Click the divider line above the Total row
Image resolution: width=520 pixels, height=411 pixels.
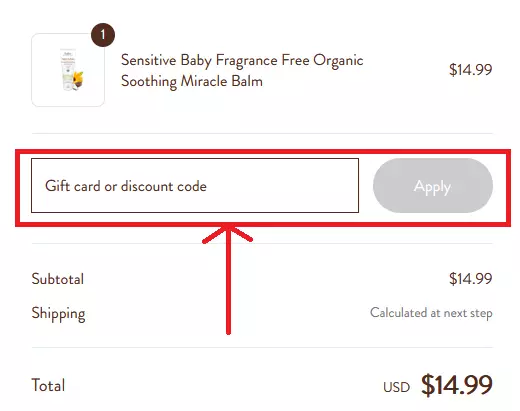click(262, 347)
